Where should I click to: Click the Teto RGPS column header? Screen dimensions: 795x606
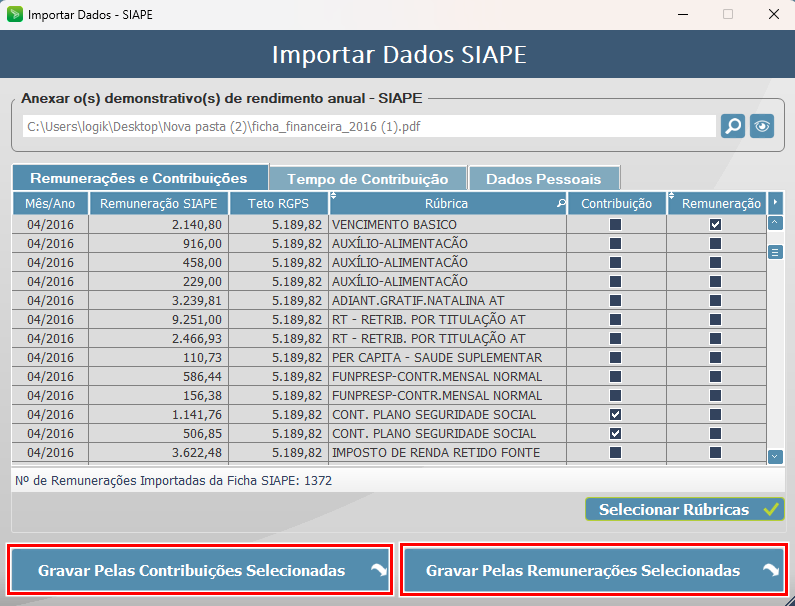point(278,203)
